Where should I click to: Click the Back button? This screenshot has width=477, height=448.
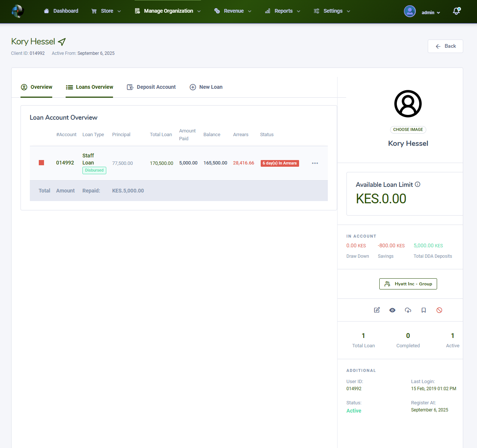point(445,46)
